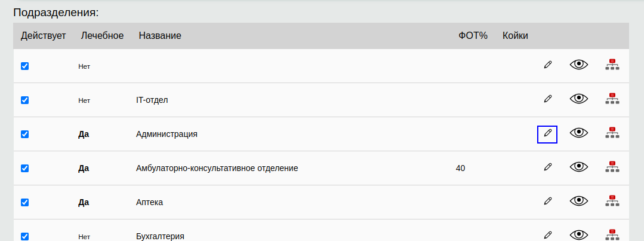Click hierarchy icon in Администрация row
This screenshot has width=644, height=241.
tap(612, 133)
